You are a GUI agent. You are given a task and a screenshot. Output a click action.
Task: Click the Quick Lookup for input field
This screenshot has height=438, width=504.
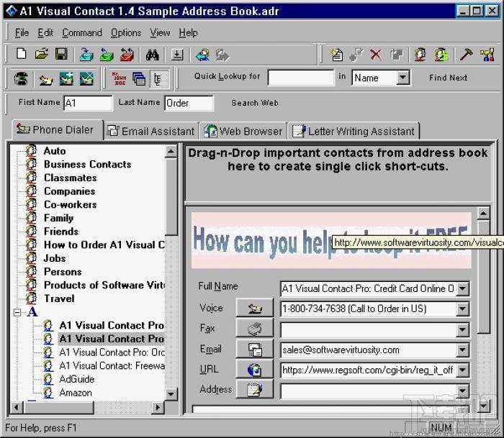point(301,78)
